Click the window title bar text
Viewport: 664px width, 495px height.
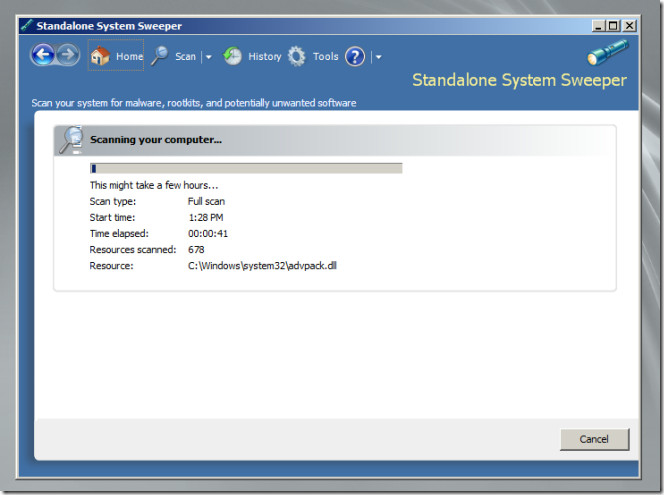pyautogui.click(x=109, y=26)
